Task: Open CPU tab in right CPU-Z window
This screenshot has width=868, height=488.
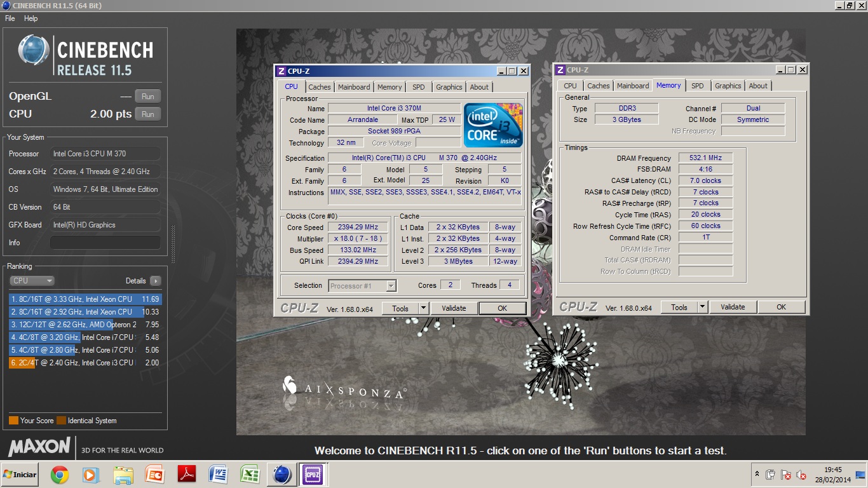Action: [x=570, y=86]
